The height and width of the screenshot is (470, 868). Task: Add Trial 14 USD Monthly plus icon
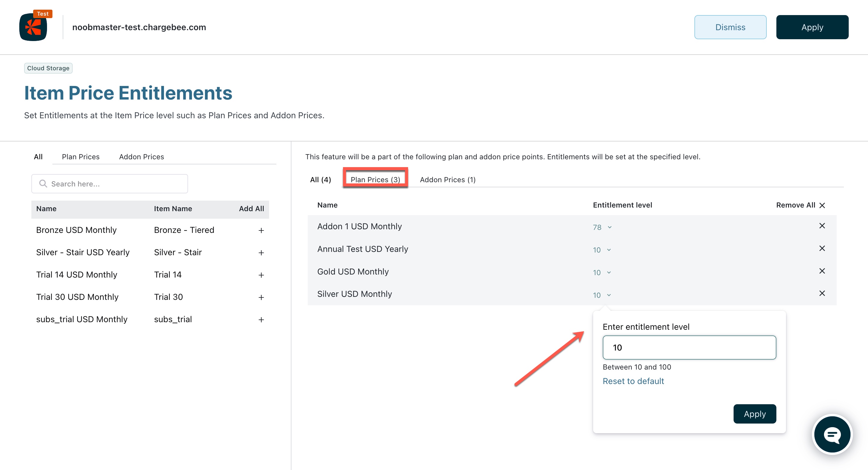tap(261, 275)
